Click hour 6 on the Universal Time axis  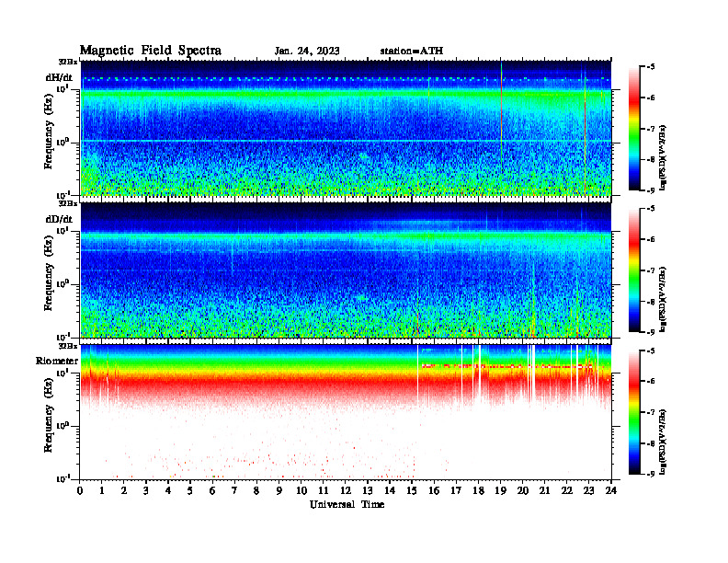(212, 490)
